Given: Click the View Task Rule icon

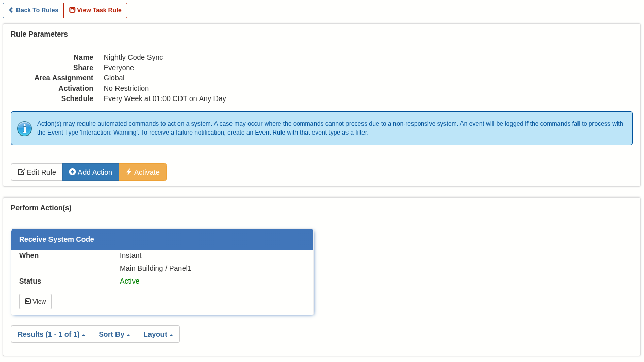Looking at the screenshot, I should coord(72,10).
